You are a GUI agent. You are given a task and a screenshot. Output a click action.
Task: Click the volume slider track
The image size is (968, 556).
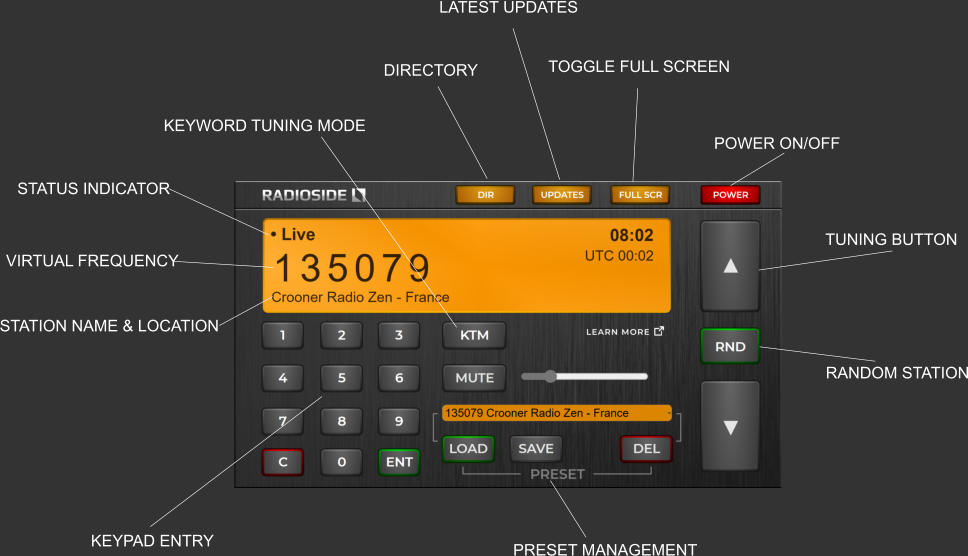pos(600,377)
